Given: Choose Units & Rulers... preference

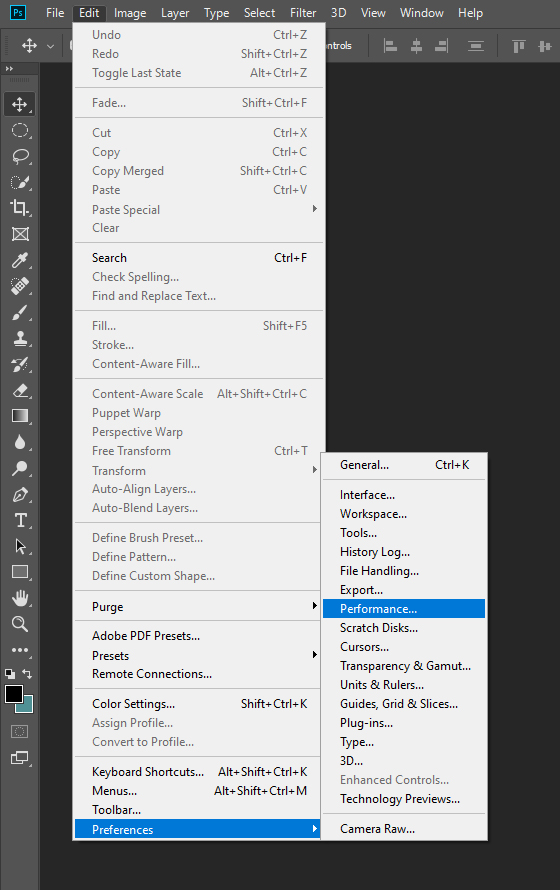Looking at the screenshot, I should (x=404, y=685).
